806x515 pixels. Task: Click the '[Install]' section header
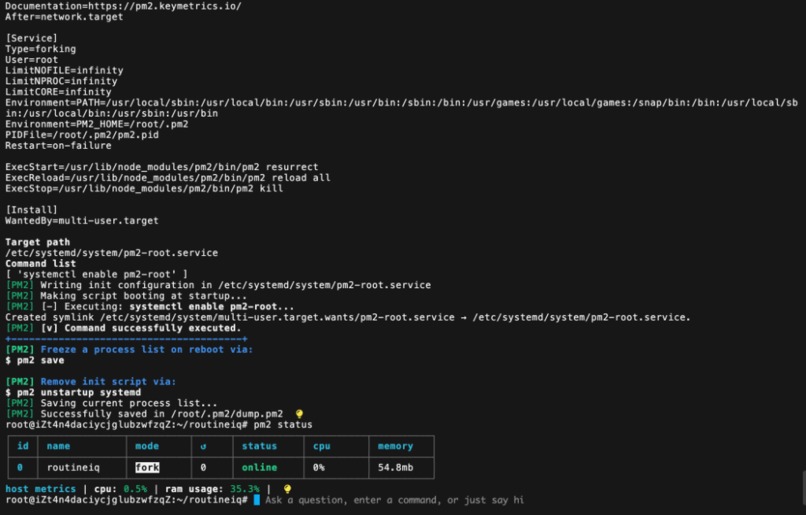pyautogui.click(x=31, y=210)
